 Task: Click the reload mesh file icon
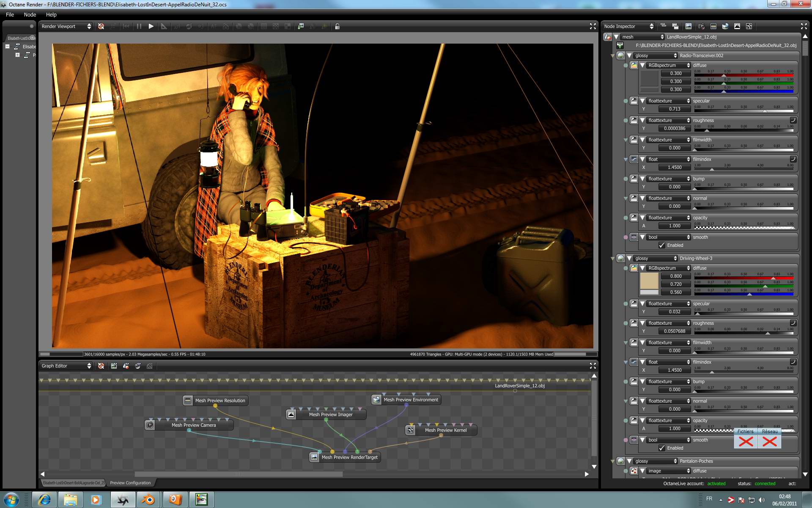[620, 45]
